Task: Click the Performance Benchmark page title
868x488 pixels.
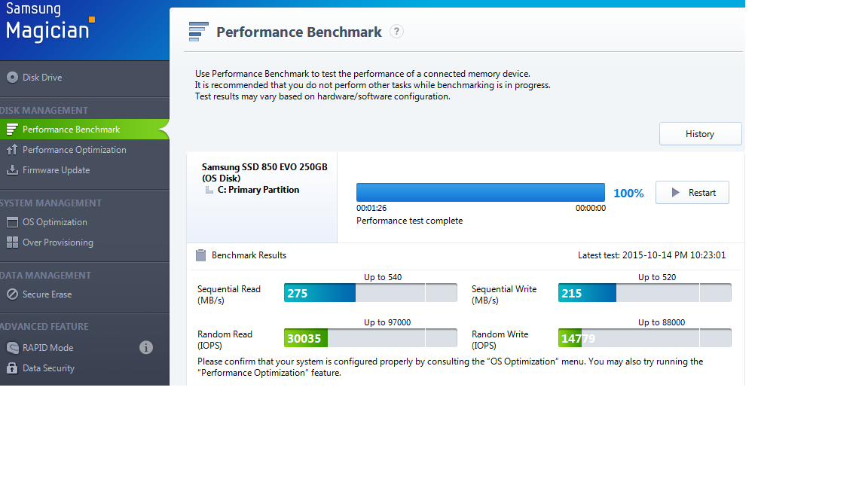Action: tap(299, 32)
